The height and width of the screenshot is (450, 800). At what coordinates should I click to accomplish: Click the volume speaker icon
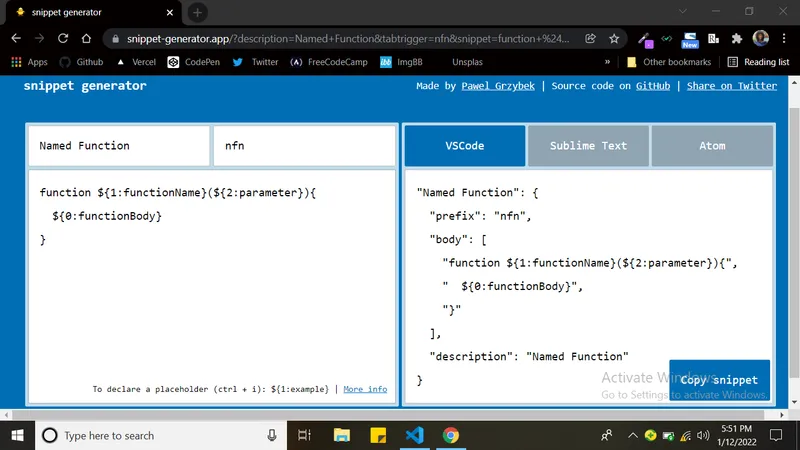703,436
